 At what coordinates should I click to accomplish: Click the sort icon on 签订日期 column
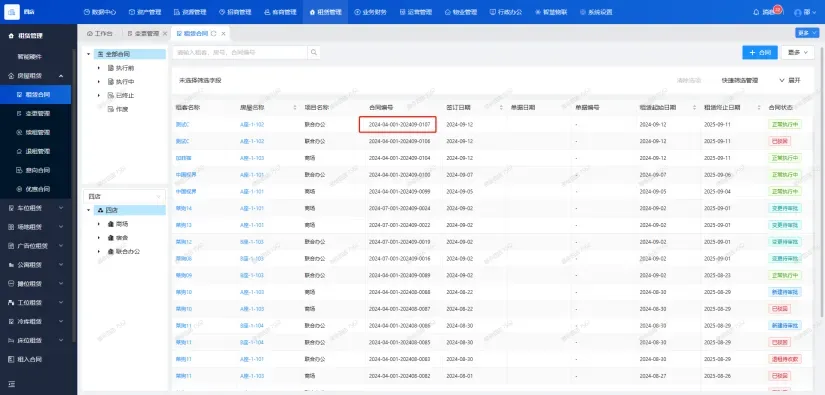pyautogui.click(x=501, y=107)
